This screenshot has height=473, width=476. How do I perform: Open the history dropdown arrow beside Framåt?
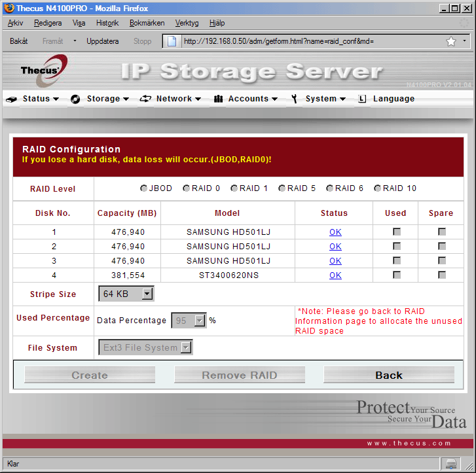click(75, 41)
